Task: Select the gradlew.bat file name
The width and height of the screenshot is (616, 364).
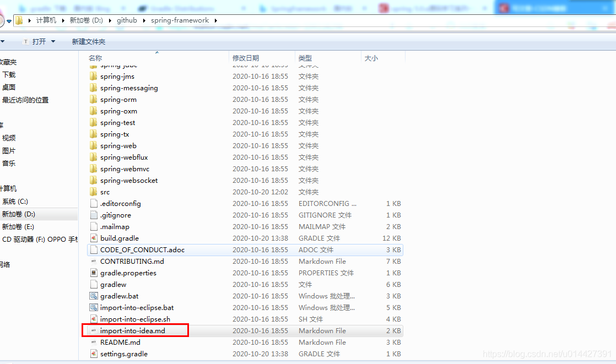Action: [x=120, y=296]
